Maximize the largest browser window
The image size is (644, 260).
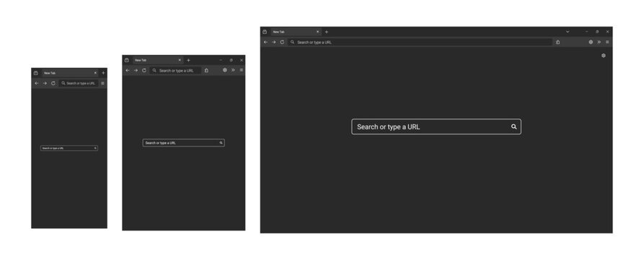click(597, 32)
